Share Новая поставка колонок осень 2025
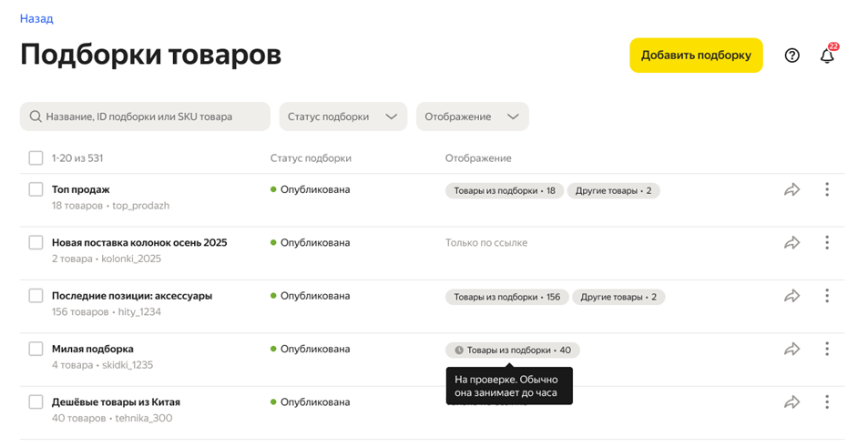 (791, 243)
